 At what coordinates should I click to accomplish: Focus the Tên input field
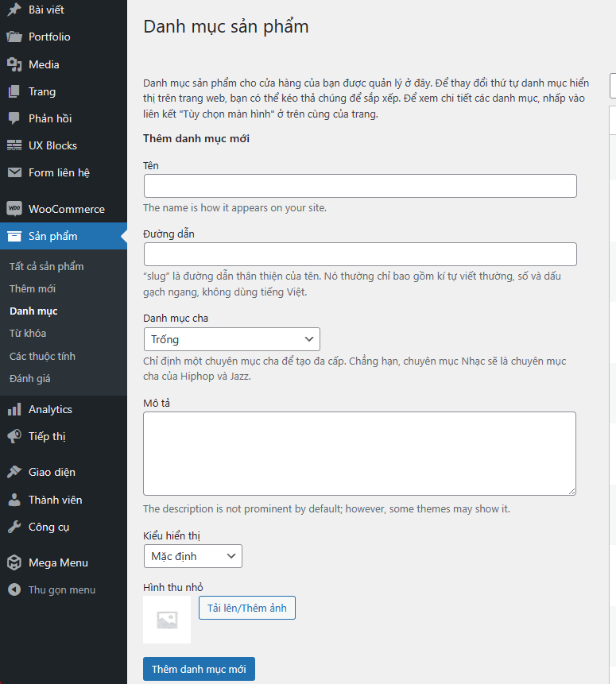click(x=360, y=186)
